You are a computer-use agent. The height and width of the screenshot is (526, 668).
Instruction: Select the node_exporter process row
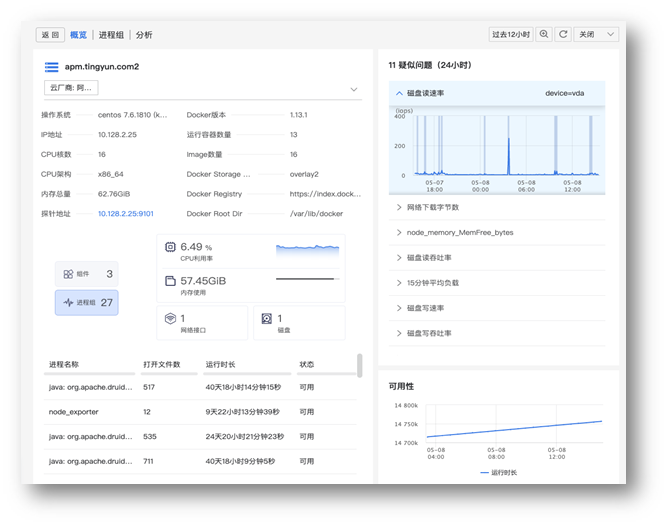pos(200,412)
